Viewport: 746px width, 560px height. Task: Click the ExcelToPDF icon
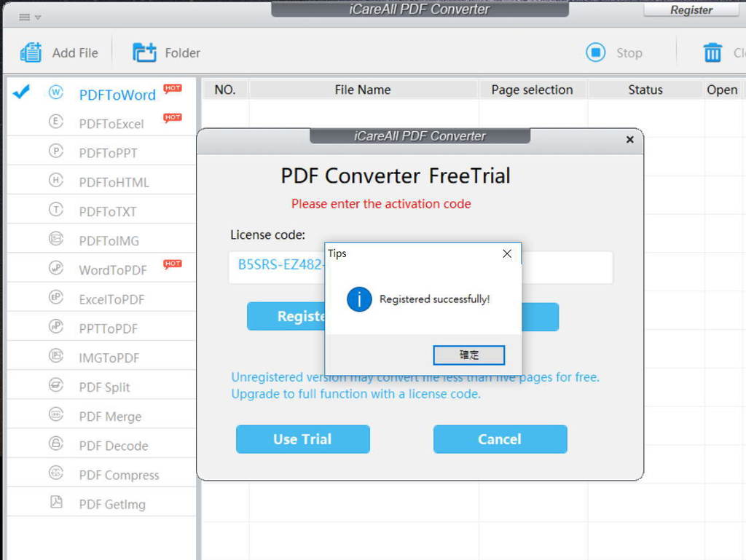[55, 298]
